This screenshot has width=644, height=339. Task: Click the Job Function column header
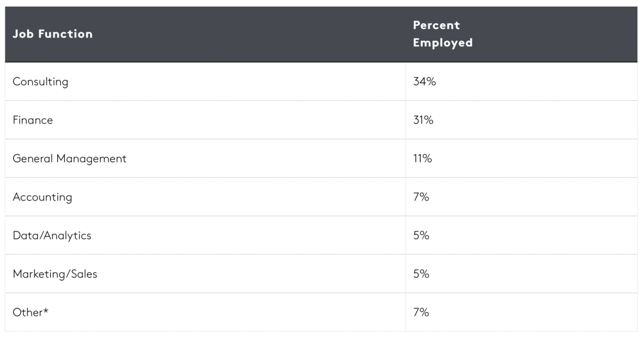[52, 33]
